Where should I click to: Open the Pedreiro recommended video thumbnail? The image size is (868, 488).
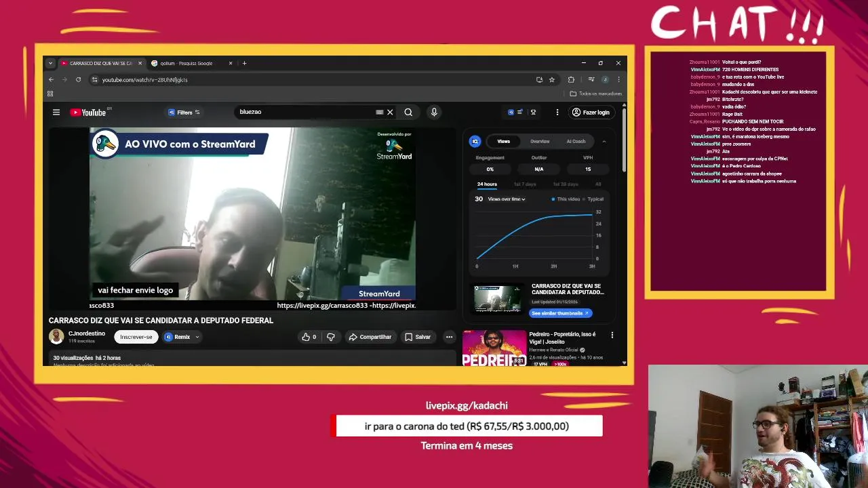tap(494, 348)
